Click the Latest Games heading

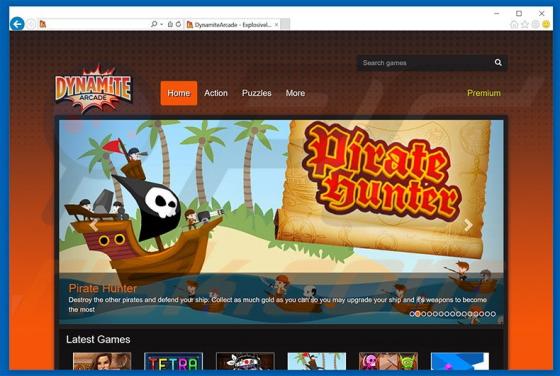point(98,339)
